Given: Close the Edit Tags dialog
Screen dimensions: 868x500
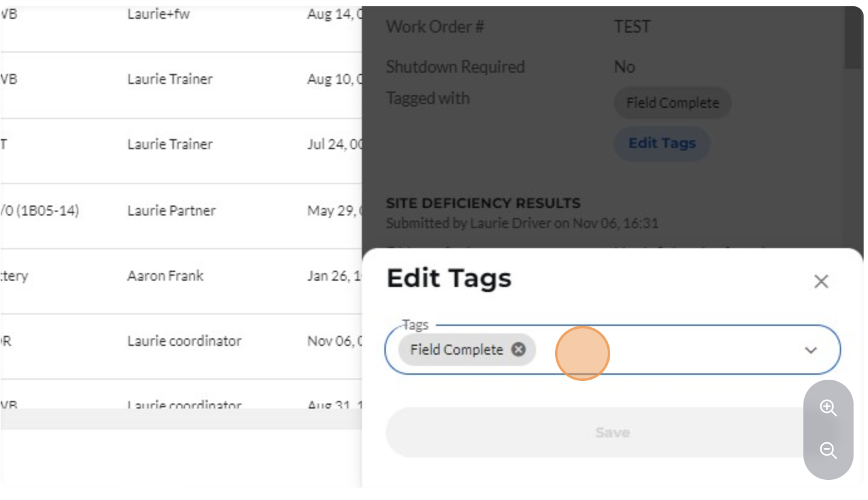Looking at the screenshot, I should pyautogui.click(x=821, y=281).
